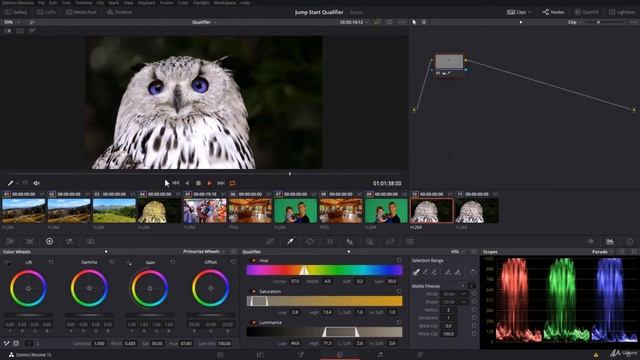Open the Gallery panel
The width and height of the screenshot is (640, 360).
click(16, 12)
